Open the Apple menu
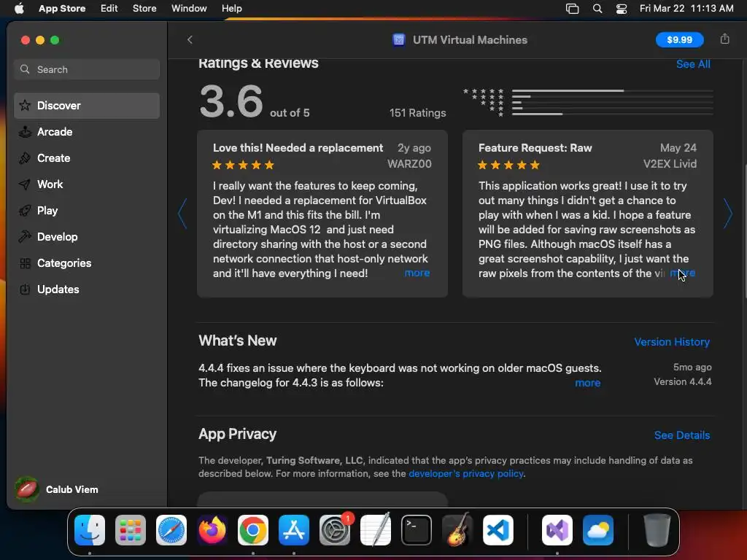 point(19,8)
